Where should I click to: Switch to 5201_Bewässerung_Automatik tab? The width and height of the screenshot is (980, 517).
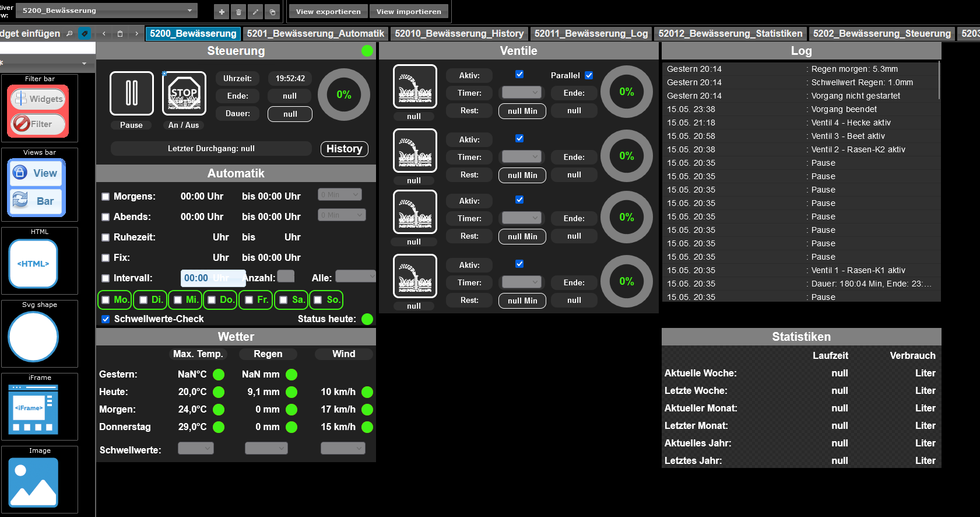coord(315,34)
